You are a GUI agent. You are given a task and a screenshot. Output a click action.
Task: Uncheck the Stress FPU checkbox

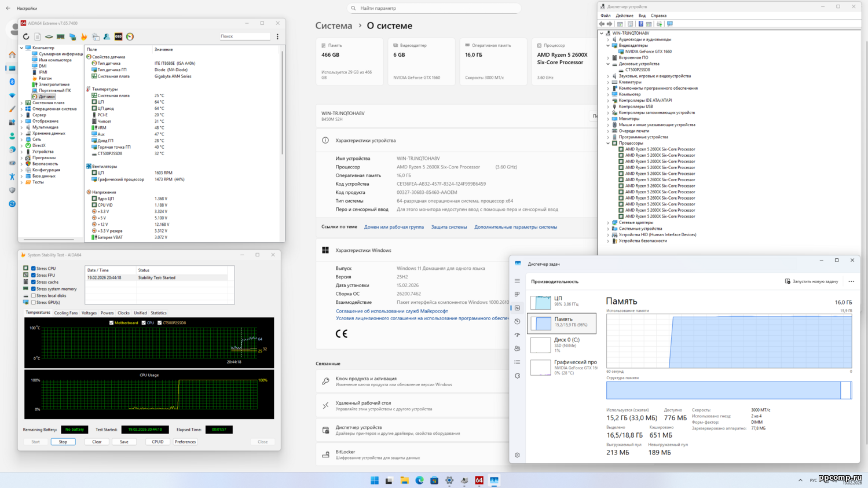(x=34, y=276)
